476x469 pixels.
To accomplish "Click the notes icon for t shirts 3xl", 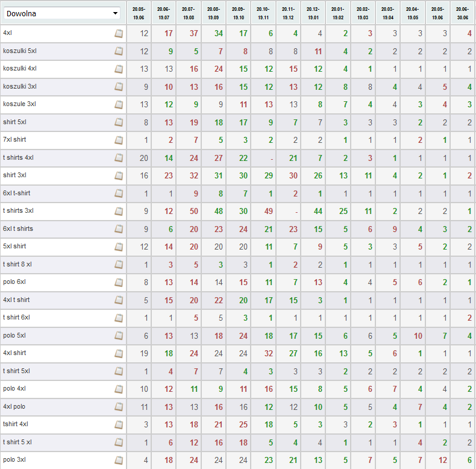I will [x=119, y=211].
